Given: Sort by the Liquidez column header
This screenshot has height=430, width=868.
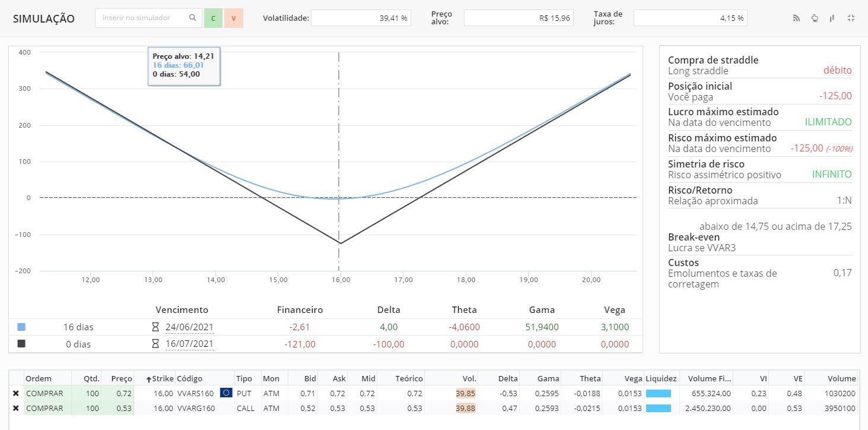Looking at the screenshot, I should pyautogui.click(x=662, y=378).
